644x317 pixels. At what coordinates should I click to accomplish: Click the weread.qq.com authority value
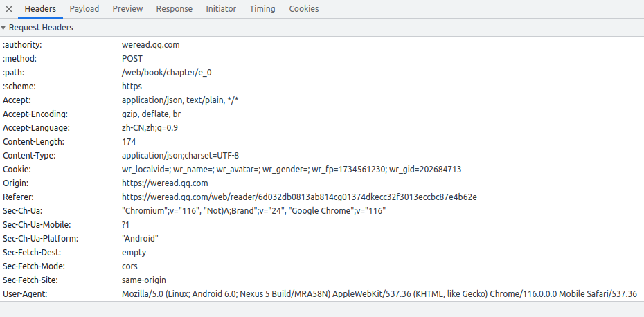(x=151, y=45)
